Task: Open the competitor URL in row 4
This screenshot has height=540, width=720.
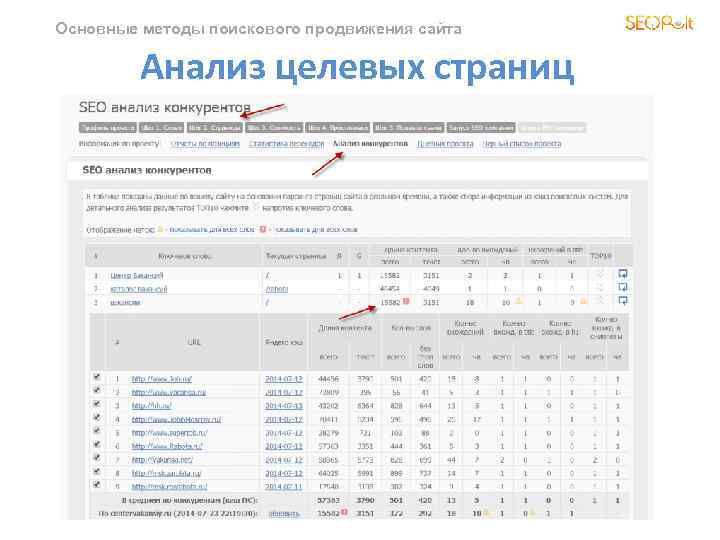Action: (x=176, y=420)
